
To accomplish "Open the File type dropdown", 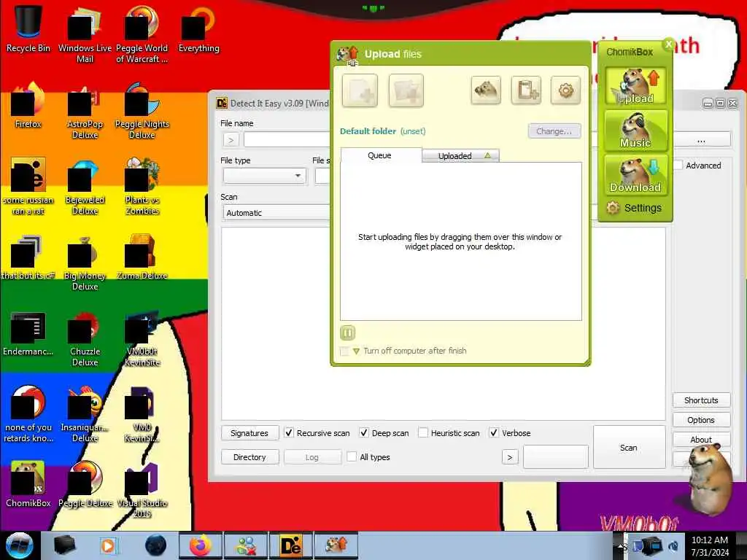I will [x=265, y=176].
